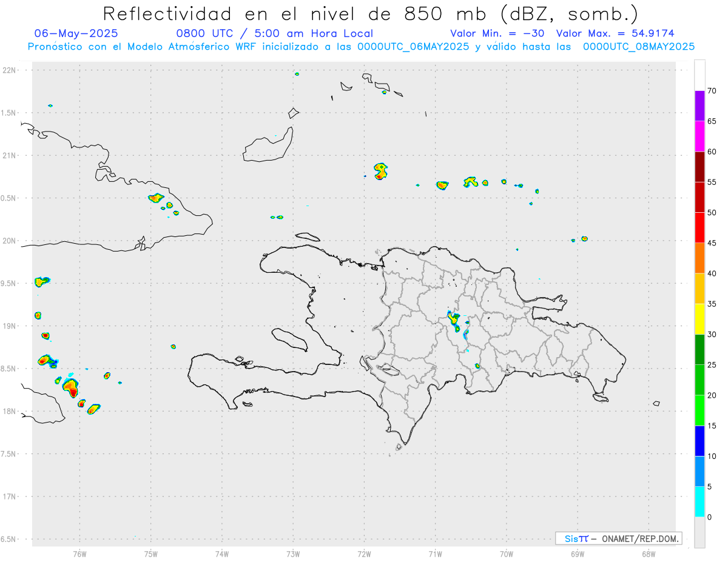
Task: Select the '75W' longitude label
Action: tap(150, 554)
